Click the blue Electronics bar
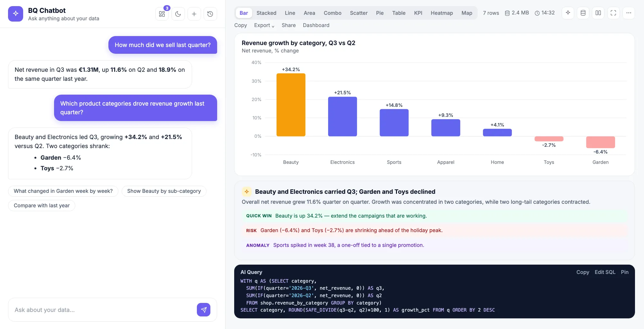The width and height of the screenshot is (644, 329). (342, 117)
